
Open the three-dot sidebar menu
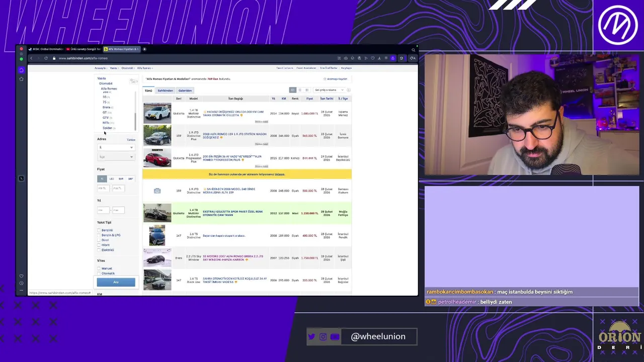tap(21, 290)
